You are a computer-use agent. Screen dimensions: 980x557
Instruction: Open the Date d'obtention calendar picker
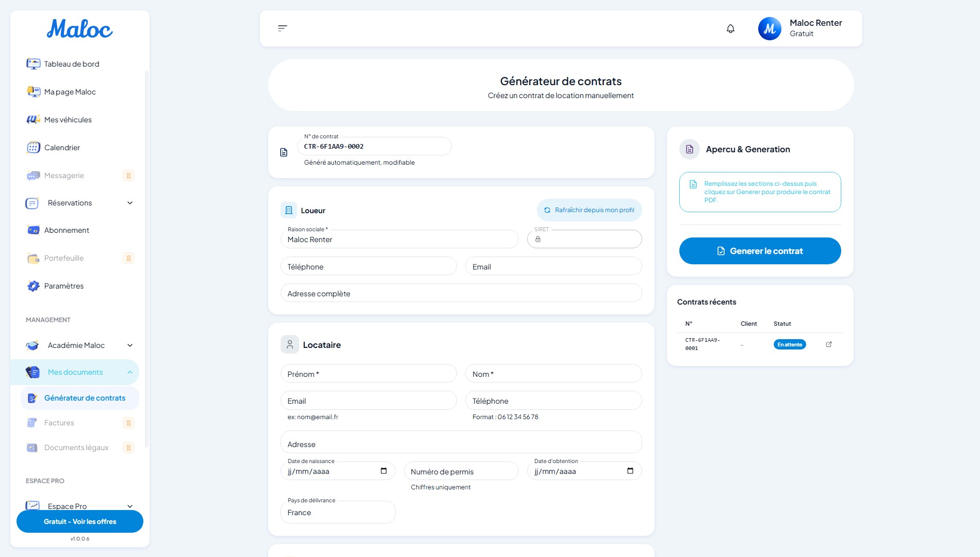[630, 471]
